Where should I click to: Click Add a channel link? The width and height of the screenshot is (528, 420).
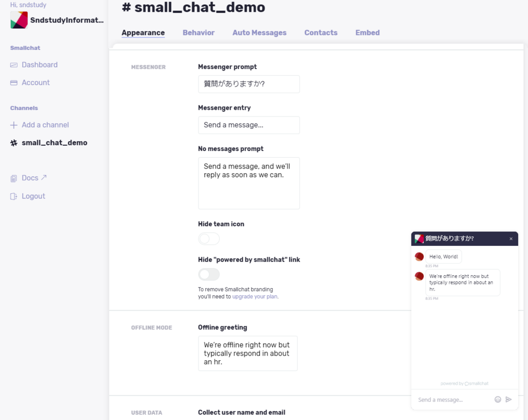[45, 125]
